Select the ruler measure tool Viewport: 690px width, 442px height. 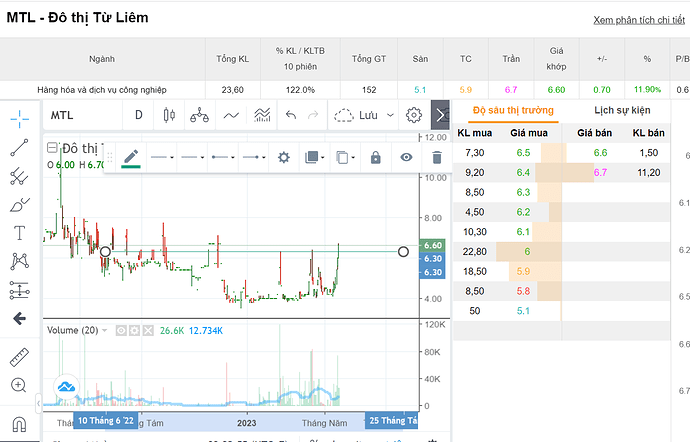pyautogui.click(x=19, y=356)
